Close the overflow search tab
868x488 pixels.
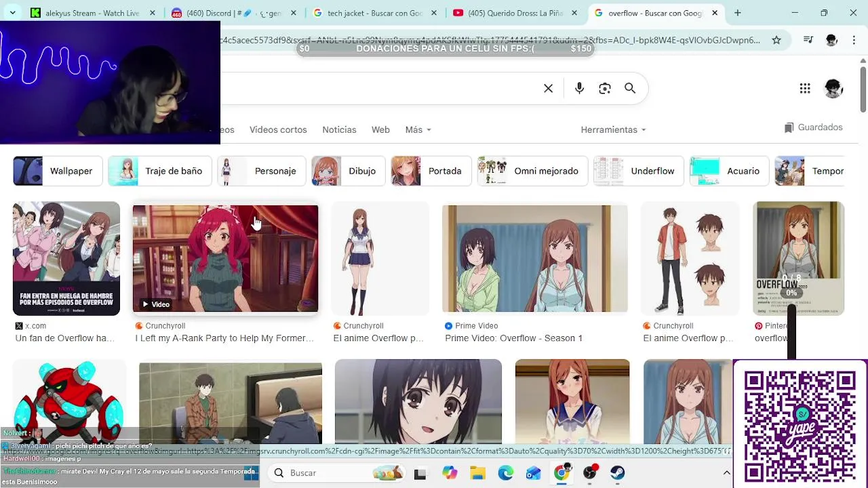715,13
